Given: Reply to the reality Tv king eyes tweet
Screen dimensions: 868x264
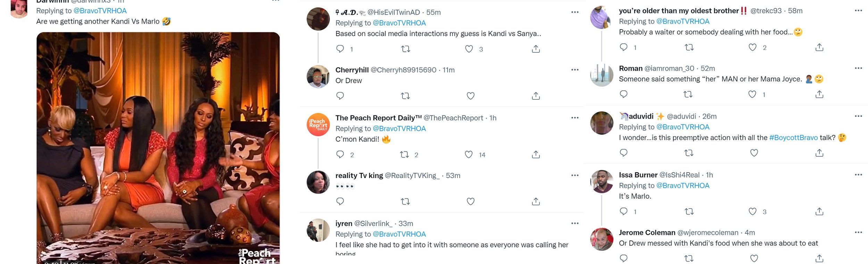Looking at the screenshot, I should pos(340,201).
